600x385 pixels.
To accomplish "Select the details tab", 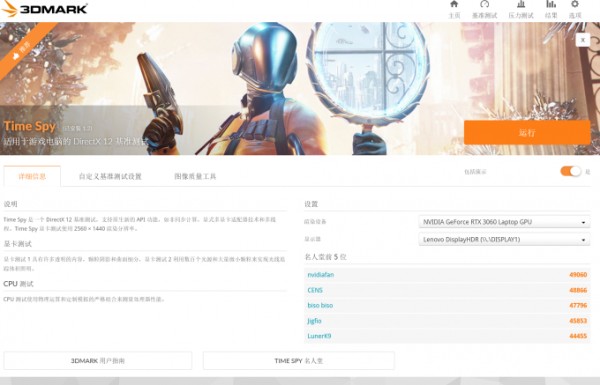I will pyautogui.click(x=32, y=176).
